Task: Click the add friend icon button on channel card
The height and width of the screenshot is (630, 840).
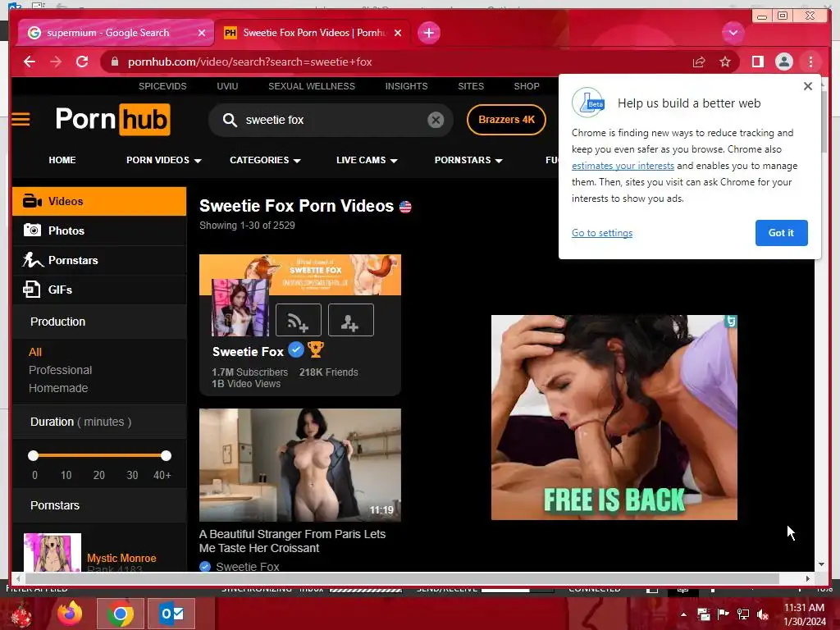Action: 351,320
